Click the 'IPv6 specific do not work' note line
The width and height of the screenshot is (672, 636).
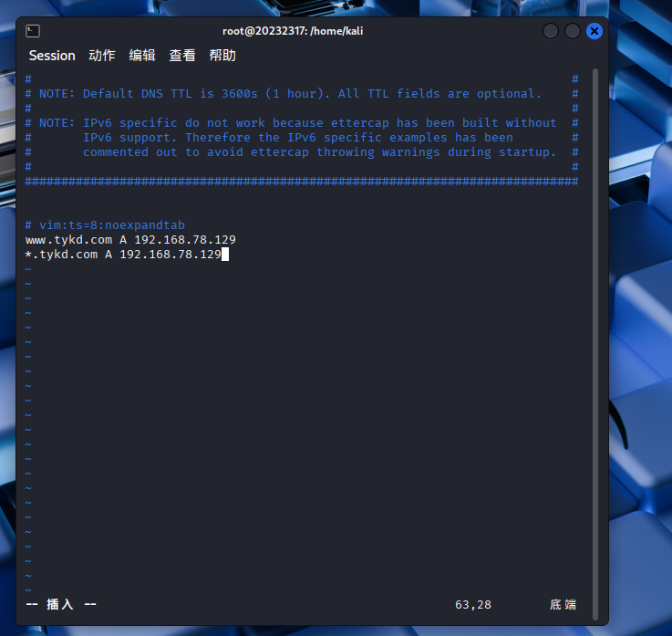point(302,123)
